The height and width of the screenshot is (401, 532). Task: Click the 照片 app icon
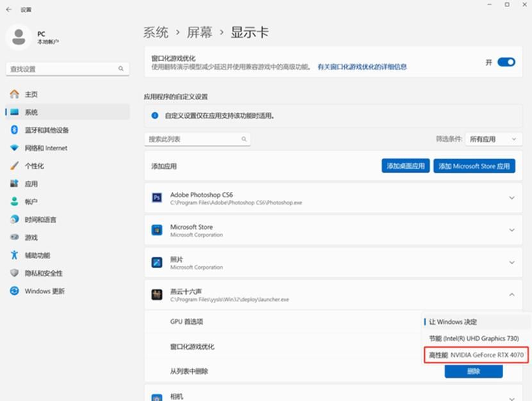(157, 262)
